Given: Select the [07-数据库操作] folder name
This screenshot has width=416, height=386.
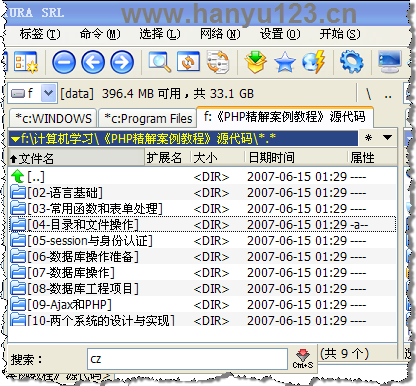Looking at the screenshot, I should [x=71, y=273].
